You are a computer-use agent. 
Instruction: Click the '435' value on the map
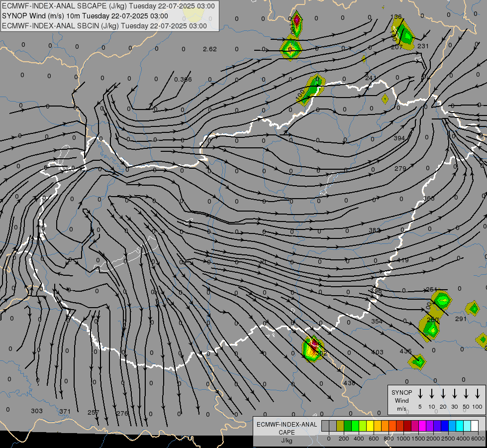click(x=405, y=351)
